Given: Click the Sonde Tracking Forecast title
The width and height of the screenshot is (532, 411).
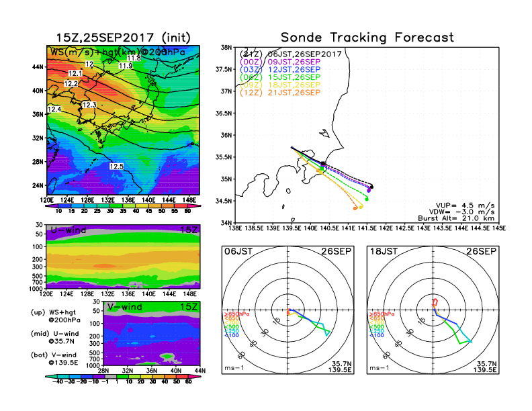Looking at the screenshot, I should 367,38.
